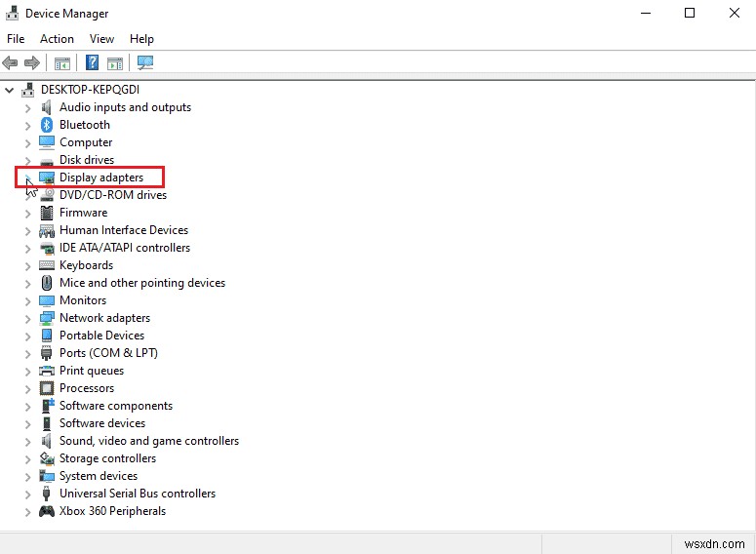Select the Keyboards label
The image size is (756, 554).
[x=86, y=265]
